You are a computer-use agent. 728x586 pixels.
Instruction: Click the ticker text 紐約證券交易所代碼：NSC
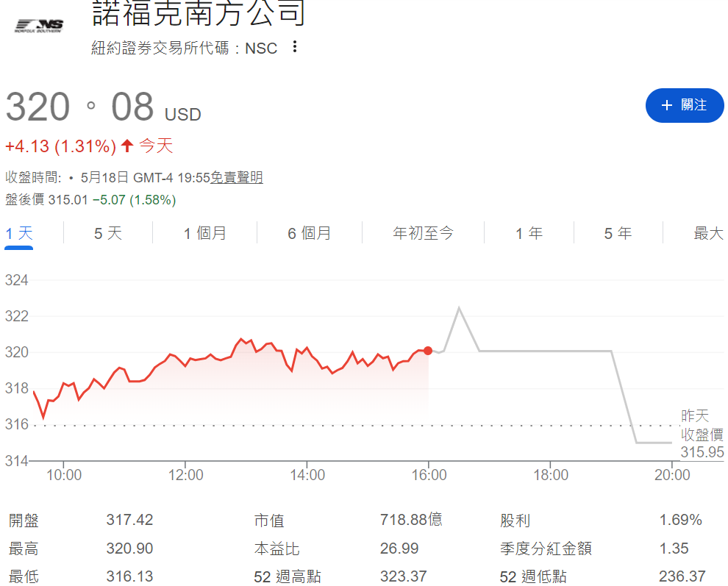pyautogui.click(x=185, y=48)
